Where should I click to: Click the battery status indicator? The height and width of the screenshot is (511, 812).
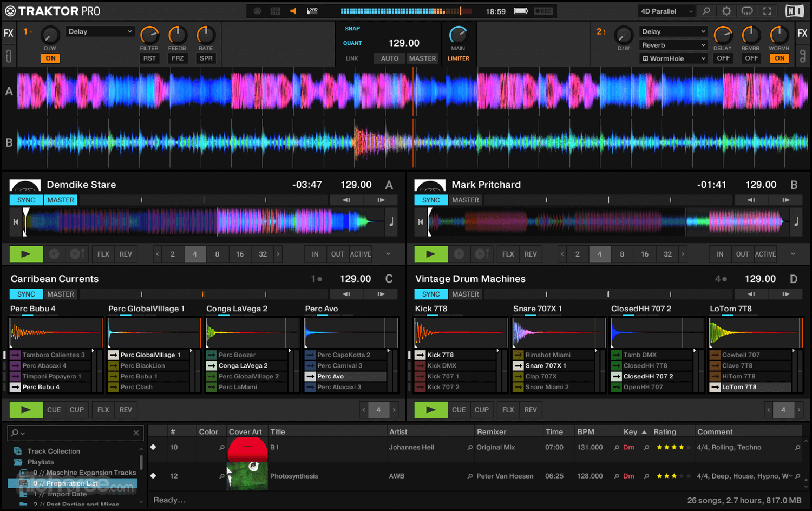point(521,11)
